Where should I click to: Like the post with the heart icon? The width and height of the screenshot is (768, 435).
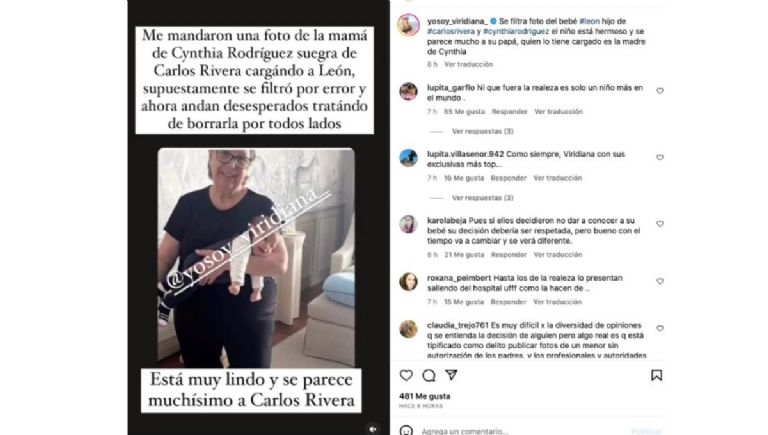coord(406,375)
